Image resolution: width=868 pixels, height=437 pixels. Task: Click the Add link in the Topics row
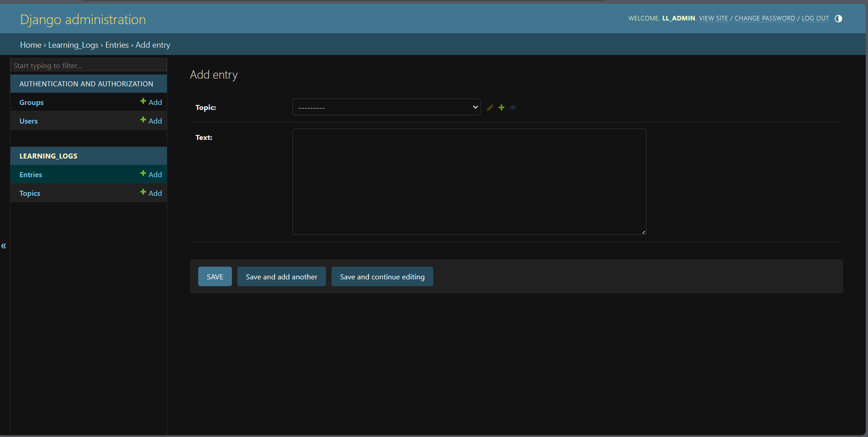(x=151, y=193)
